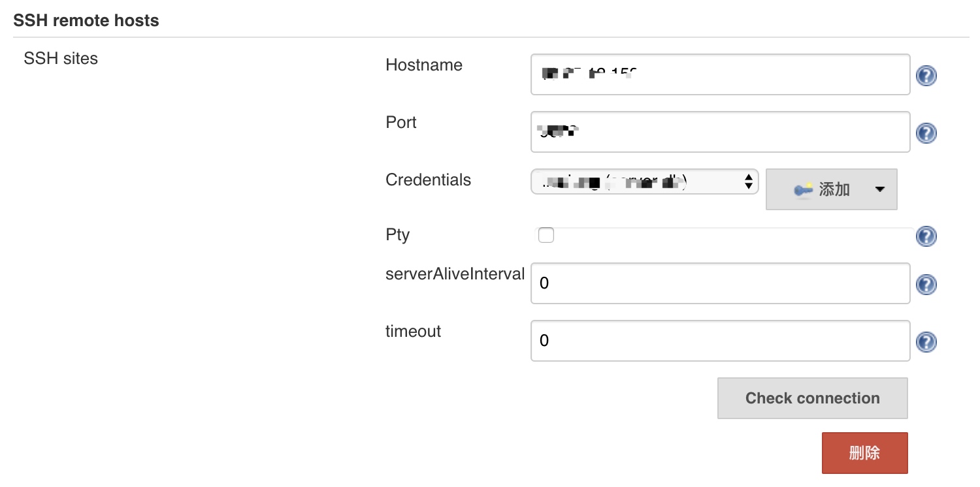980x487 pixels.
Task: Open help for the Port field
Action: [x=926, y=133]
